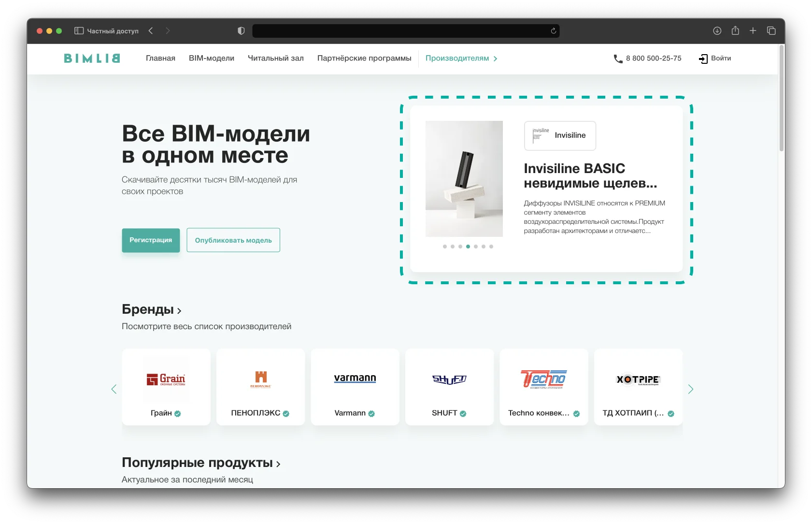812x524 pixels.
Task: Show previous brands with left carousel arrow
Action: [114, 389]
